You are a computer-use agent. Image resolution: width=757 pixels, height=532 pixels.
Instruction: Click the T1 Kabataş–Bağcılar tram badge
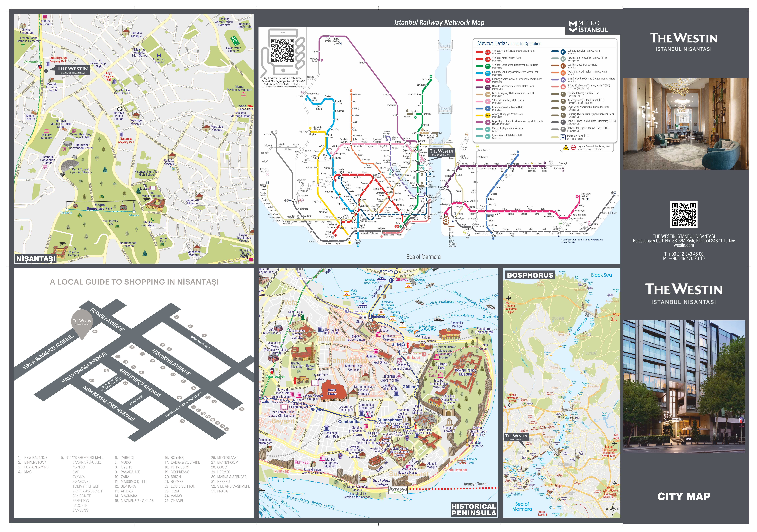pos(563,52)
